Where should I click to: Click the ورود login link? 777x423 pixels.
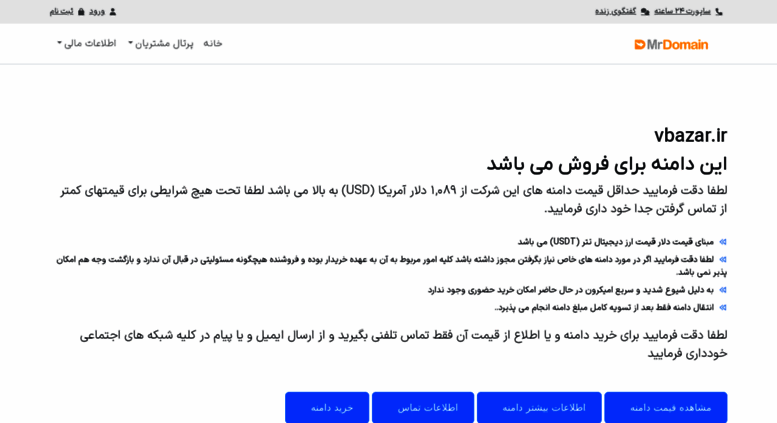pyautogui.click(x=97, y=11)
